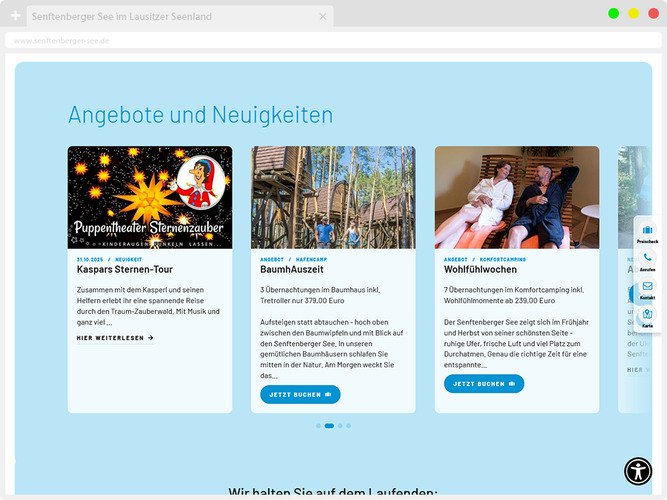
Task: Open the Preischeck suitcase icon
Action: (x=647, y=231)
